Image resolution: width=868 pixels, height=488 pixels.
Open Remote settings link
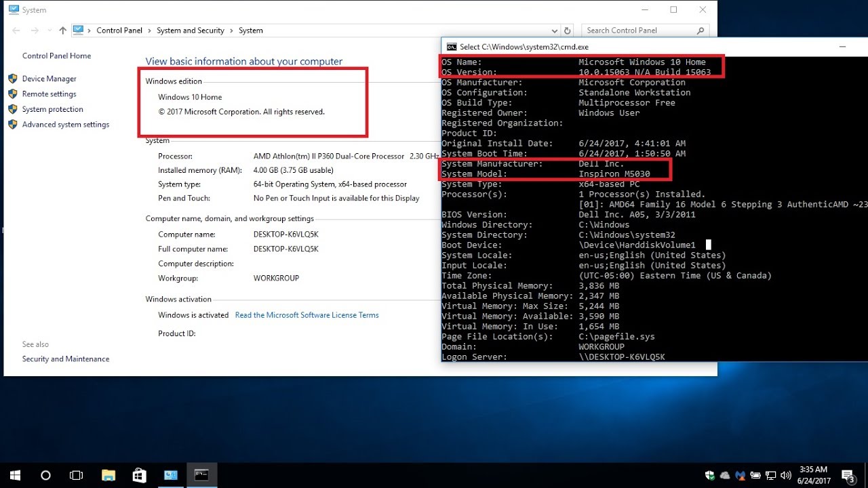[49, 94]
